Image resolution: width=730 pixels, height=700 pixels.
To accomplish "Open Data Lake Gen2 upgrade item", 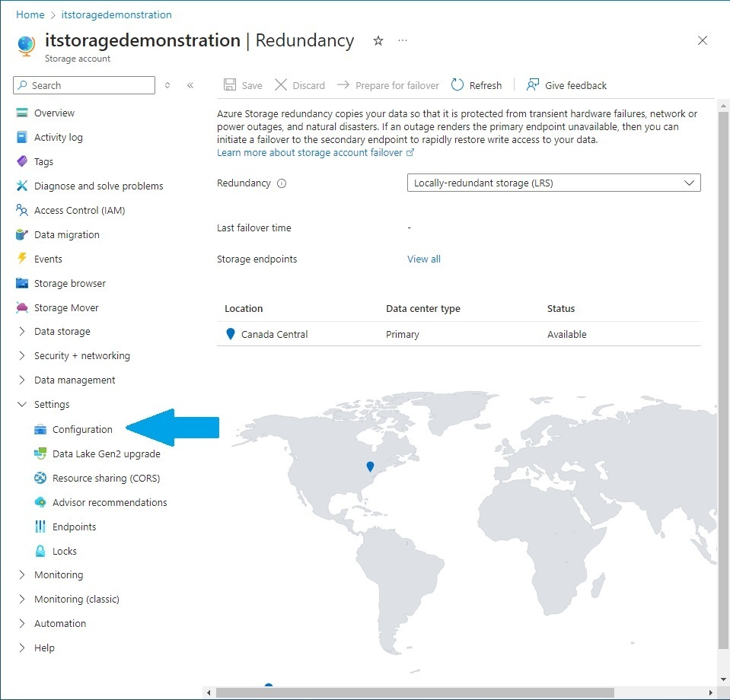I will (x=106, y=453).
